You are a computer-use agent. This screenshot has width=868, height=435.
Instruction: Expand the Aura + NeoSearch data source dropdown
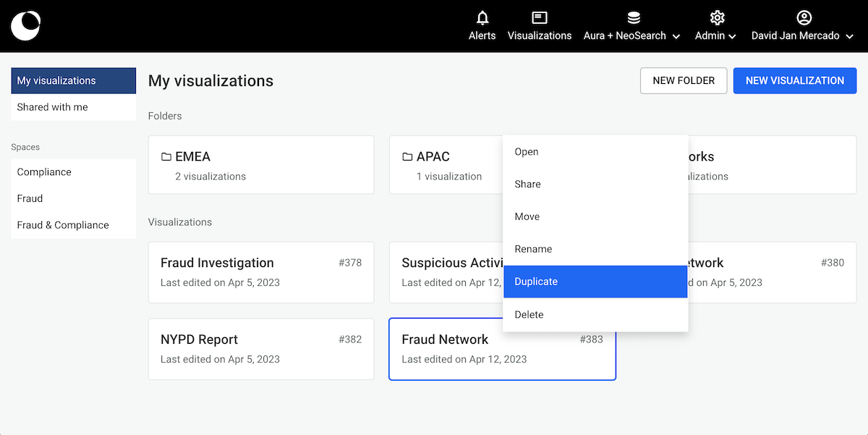pos(676,36)
